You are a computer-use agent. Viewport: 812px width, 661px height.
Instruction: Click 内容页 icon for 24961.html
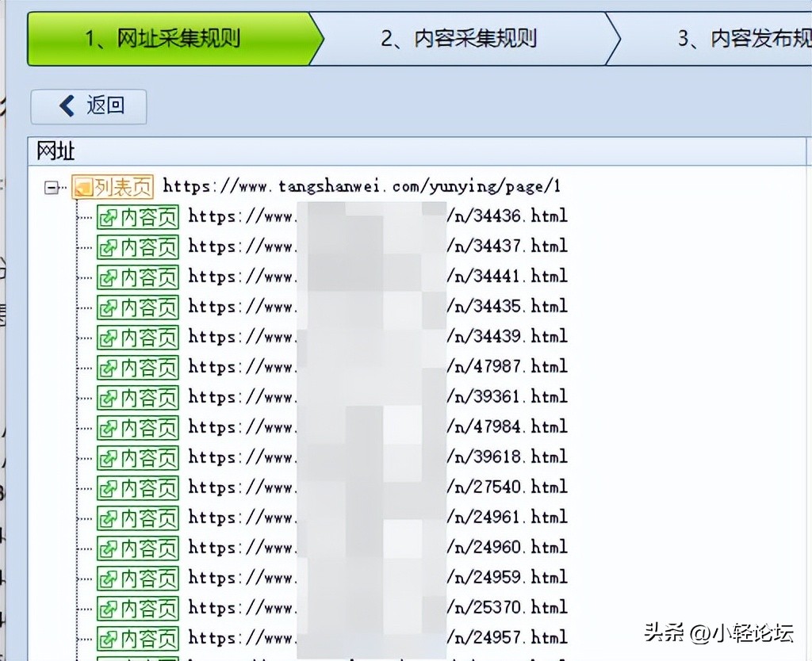[138, 518]
